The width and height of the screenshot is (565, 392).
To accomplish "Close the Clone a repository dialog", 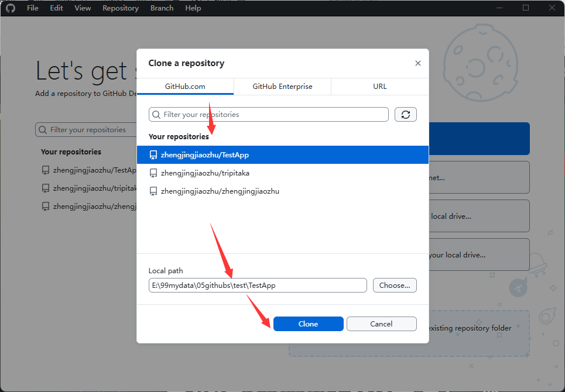I will click(418, 63).
